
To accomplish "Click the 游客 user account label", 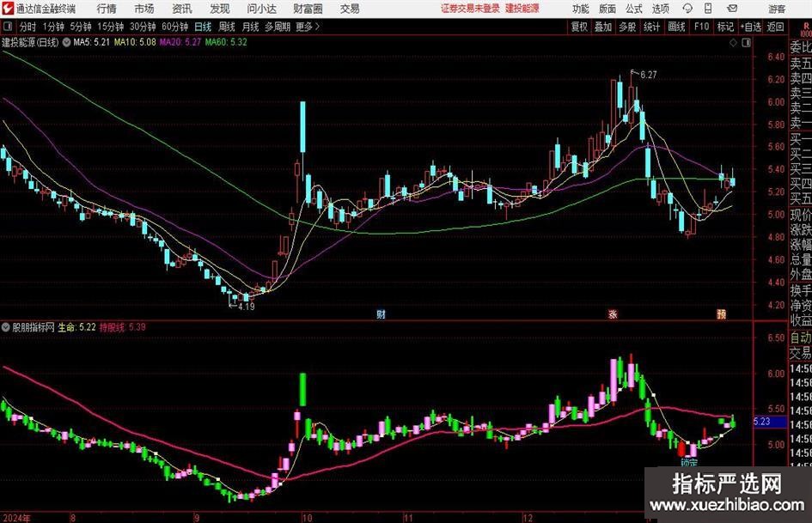I will coord(776,9).
